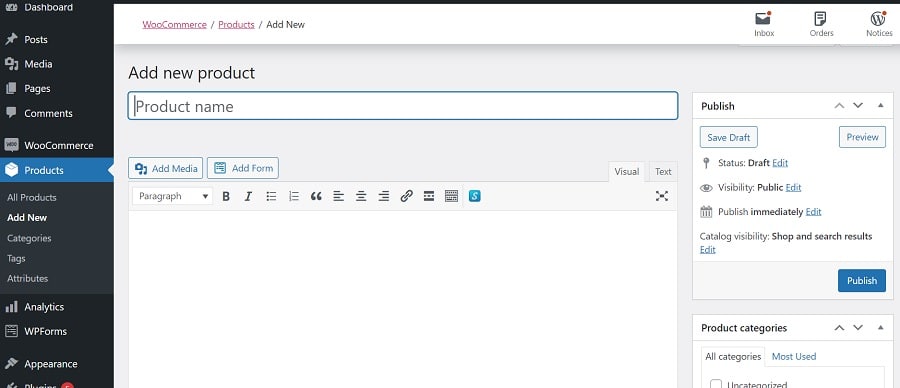Follow the Products breadcrumb link
Screen dimensions: 900x388
pos(236,25)
